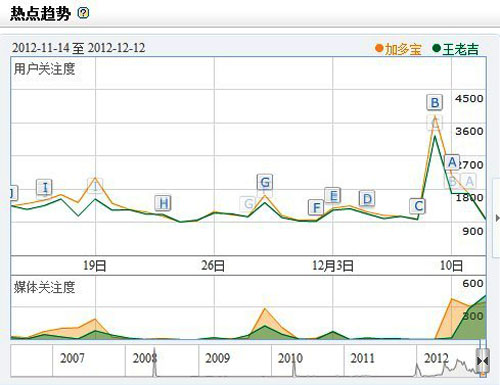
Task: Open news marker E on chart
Action: [x=333, y=196]
